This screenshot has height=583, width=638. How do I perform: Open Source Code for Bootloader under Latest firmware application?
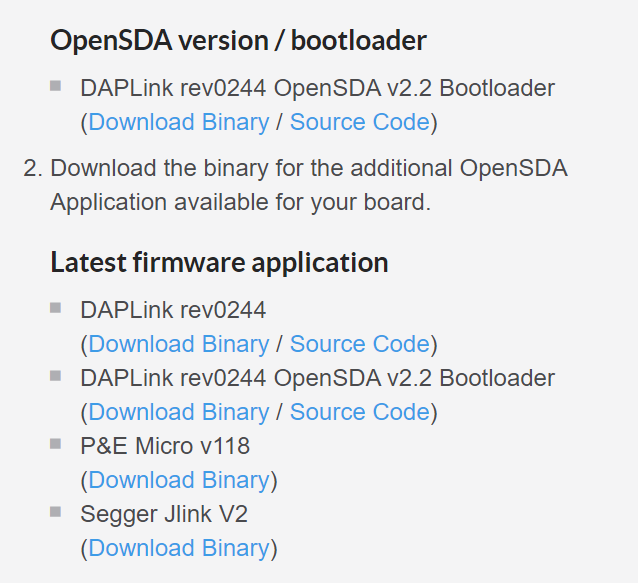pyautogui.click(x=359, y=412)
